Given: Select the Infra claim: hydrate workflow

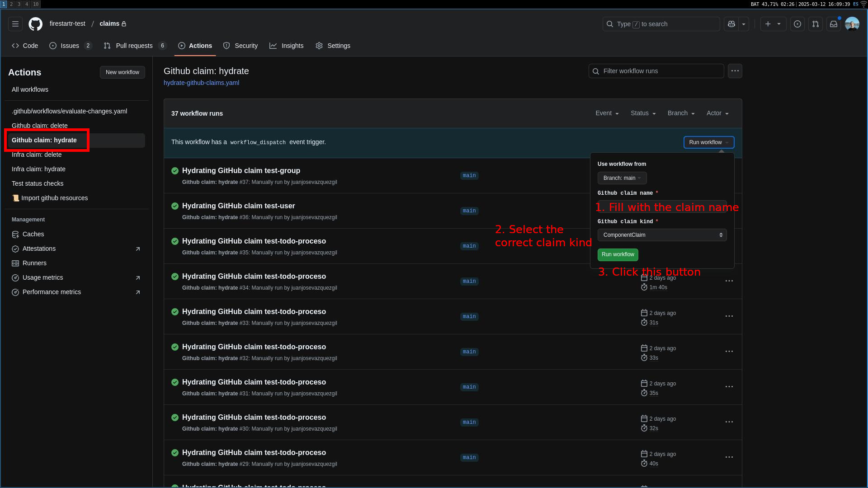Looking at the screenshot, I should click(38, 169).
